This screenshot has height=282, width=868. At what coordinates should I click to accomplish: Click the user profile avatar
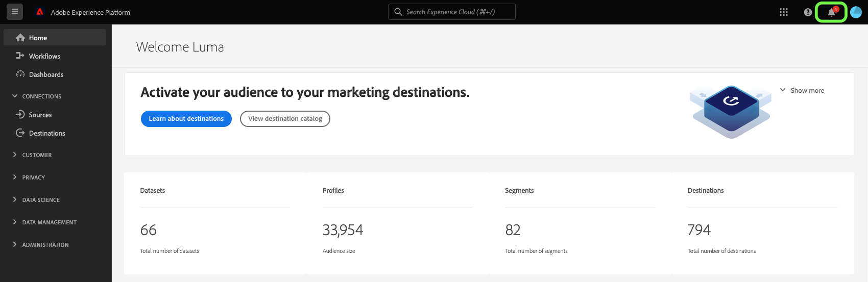856,12
